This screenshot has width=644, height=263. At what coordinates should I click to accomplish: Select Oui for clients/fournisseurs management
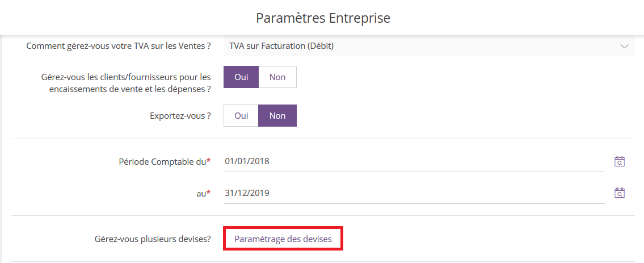pos(241,77)
